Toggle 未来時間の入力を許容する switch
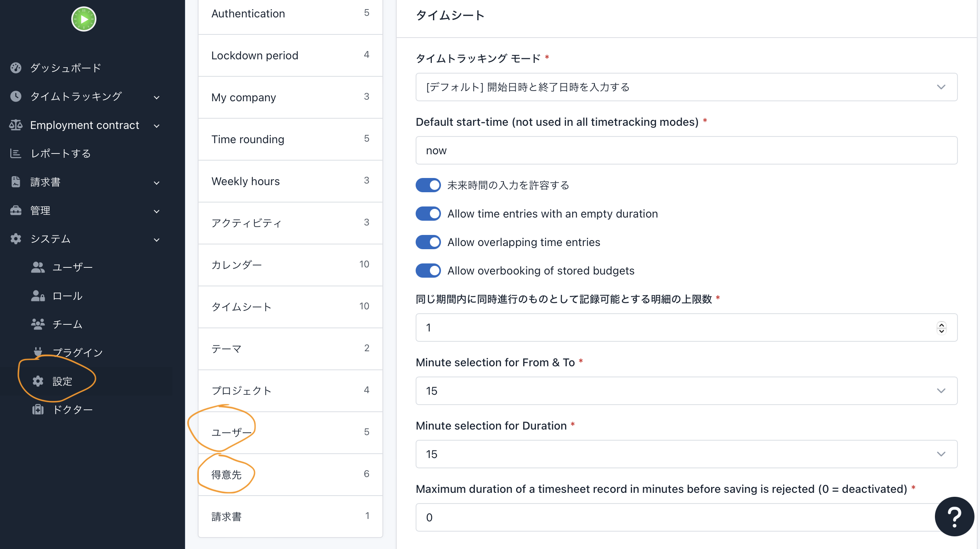 tap(428, 185)
